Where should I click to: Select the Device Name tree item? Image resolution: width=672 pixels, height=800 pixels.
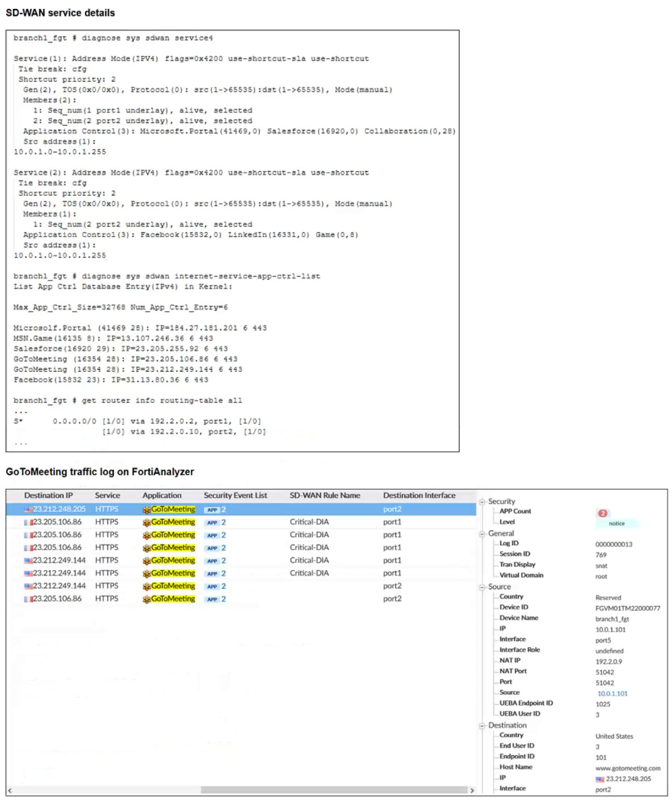[519, 618]
